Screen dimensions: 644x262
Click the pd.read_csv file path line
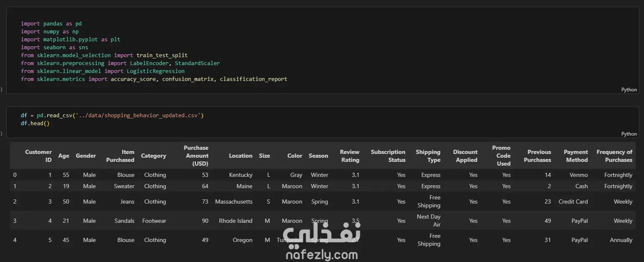point(112,116)
